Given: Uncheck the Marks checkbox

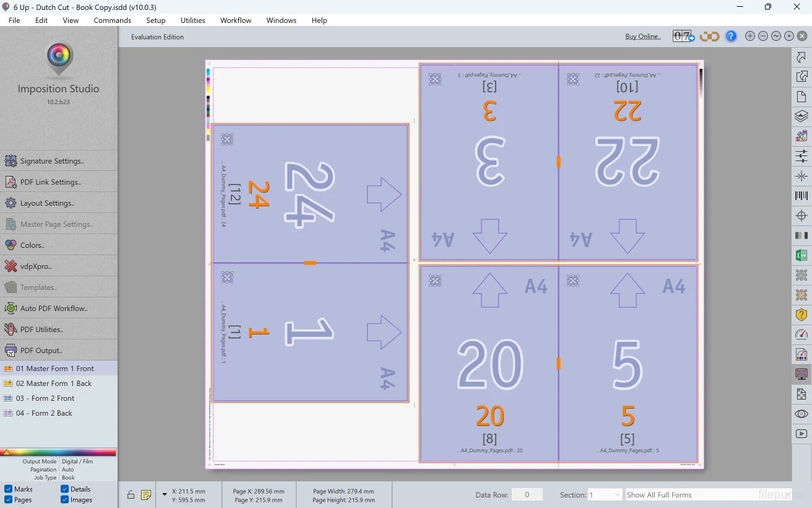Looking at the screenshot, I should point(9,489).
